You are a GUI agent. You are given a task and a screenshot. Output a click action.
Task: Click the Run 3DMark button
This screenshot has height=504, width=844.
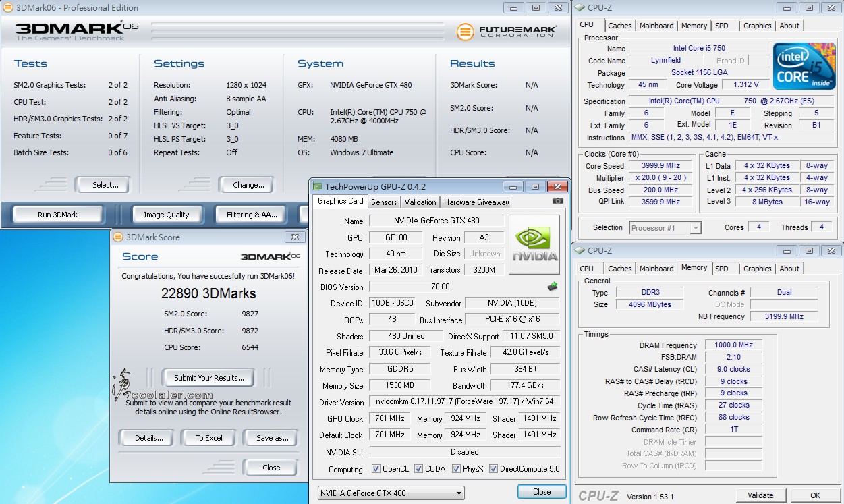[x=58, y=215]
